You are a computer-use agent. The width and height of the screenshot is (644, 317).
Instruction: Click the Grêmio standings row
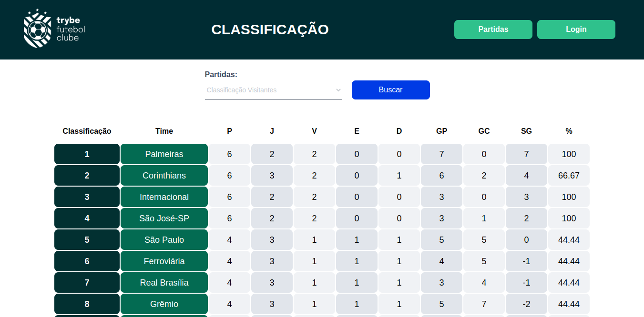pos(164,304)
